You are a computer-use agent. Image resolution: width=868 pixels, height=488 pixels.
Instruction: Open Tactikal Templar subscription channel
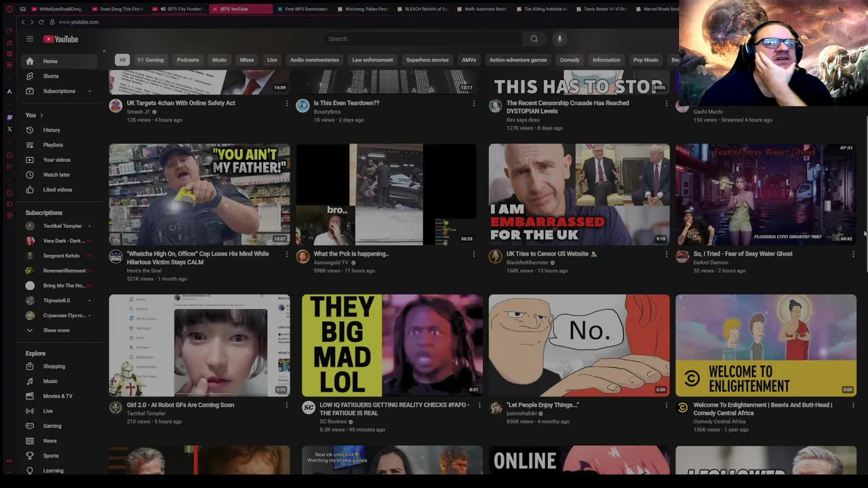tap(60, 226)
